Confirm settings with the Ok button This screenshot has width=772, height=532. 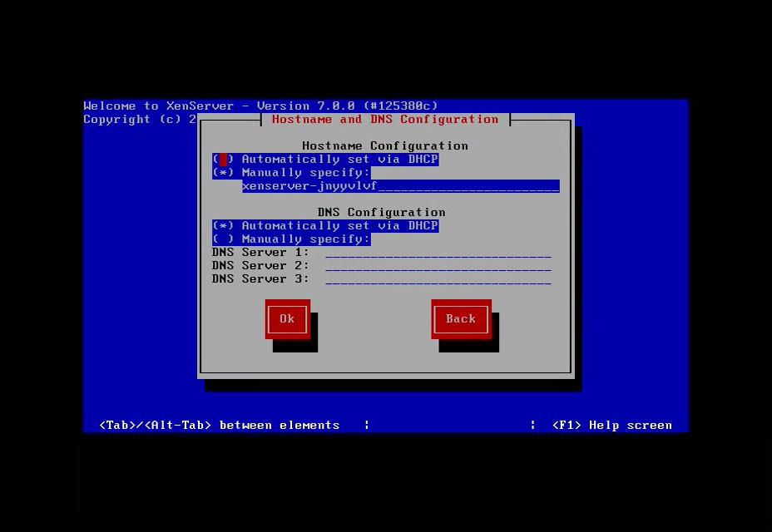pyautogui.click(x=288, y=319)
